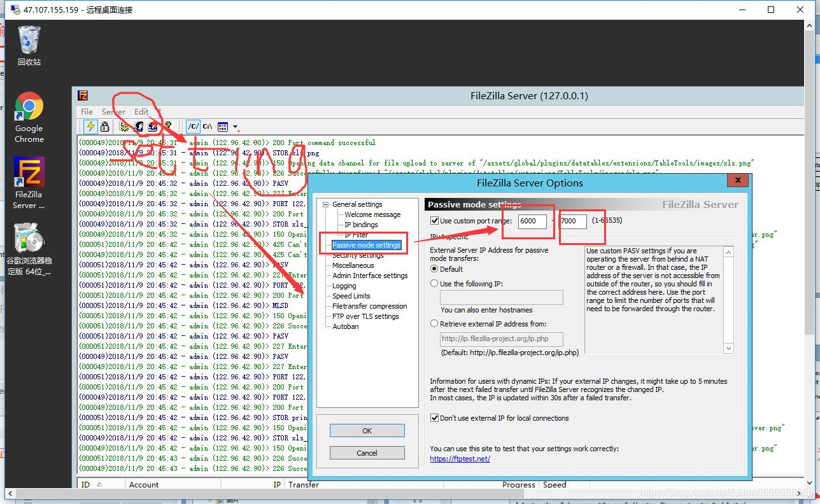Toggle Don't use external IP for local connections
The image size is (820, 504).
(435, 418)
